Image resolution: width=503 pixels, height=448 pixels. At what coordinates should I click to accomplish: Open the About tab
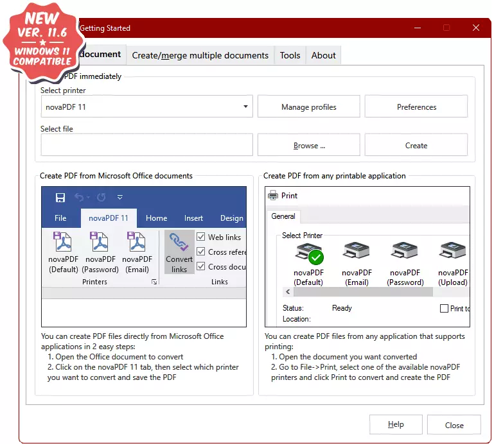click(323, 55)
